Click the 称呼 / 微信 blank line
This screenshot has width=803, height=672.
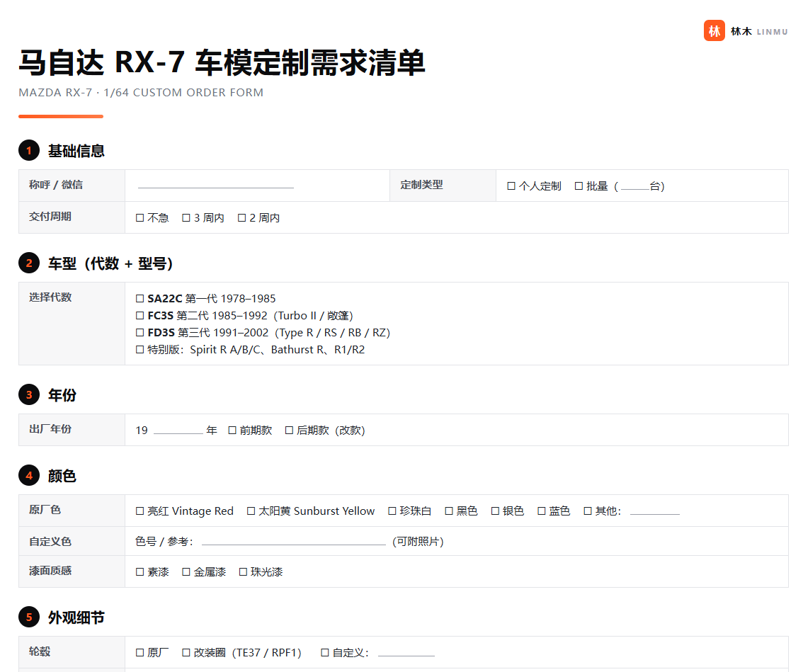coord(215,185)
